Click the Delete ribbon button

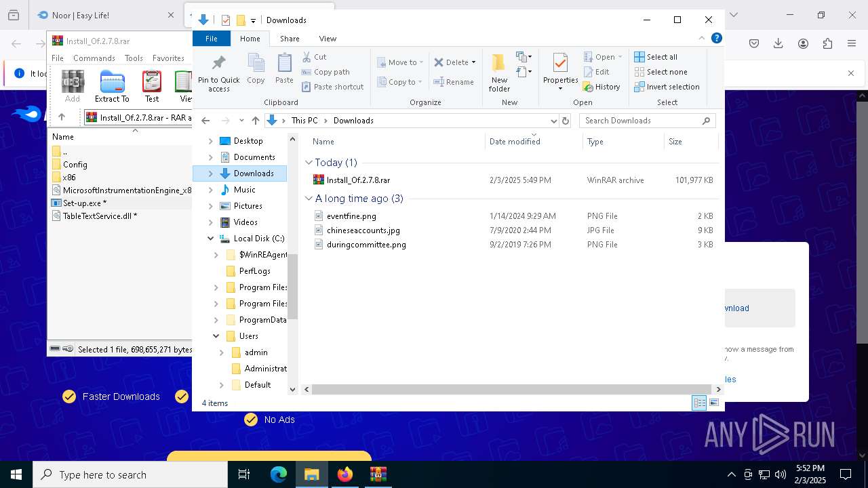click(451, 62)
